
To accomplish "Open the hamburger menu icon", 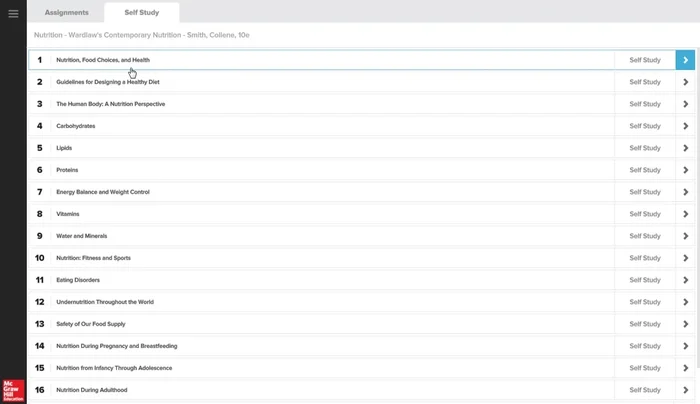I will (x=13, y=13).
